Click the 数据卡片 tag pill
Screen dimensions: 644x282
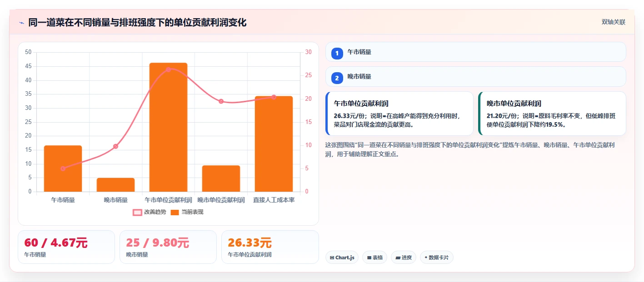437,257
